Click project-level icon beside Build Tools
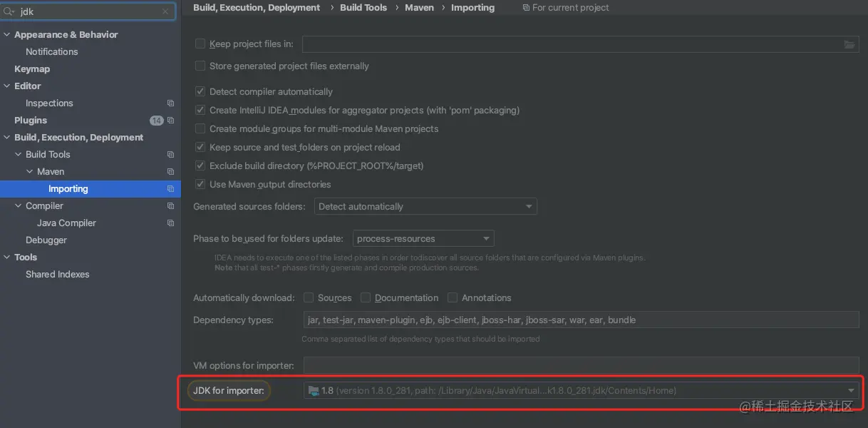The height and width of the screenshot is (428, 868). pyautogui.click(x=170, y=155)
